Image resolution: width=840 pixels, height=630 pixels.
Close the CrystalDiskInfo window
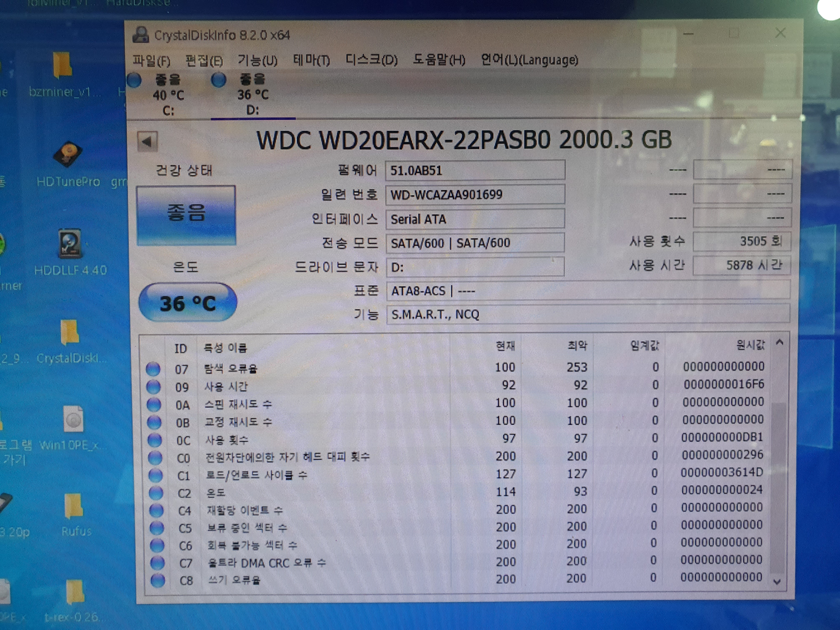point(780,33)
